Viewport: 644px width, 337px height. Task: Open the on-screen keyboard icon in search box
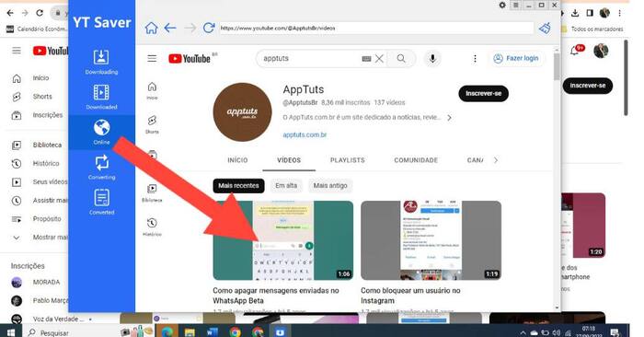366,59
